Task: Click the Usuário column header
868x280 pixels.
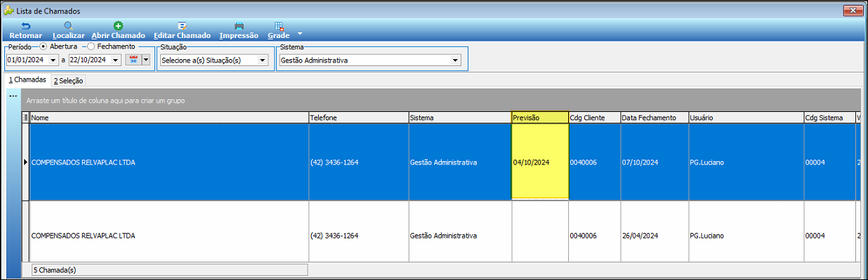Action: [x=747, y=117]
